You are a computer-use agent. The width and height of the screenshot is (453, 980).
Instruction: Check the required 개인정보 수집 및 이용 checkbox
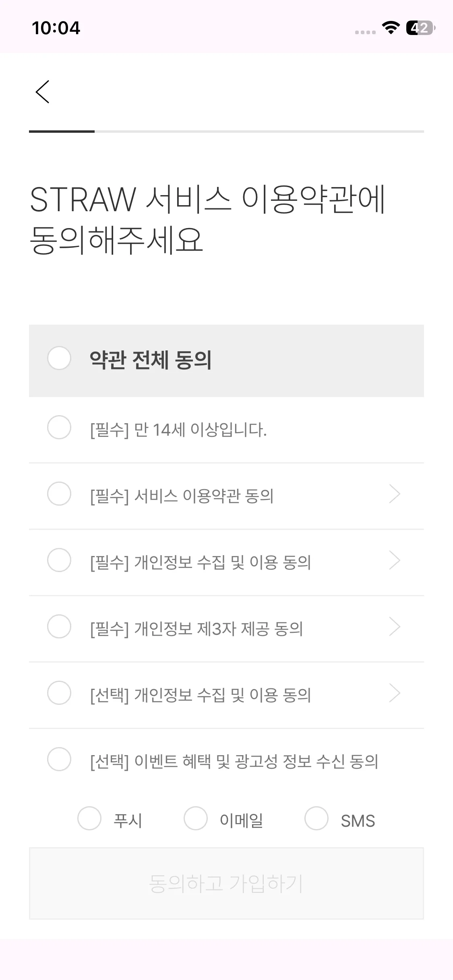59,560
